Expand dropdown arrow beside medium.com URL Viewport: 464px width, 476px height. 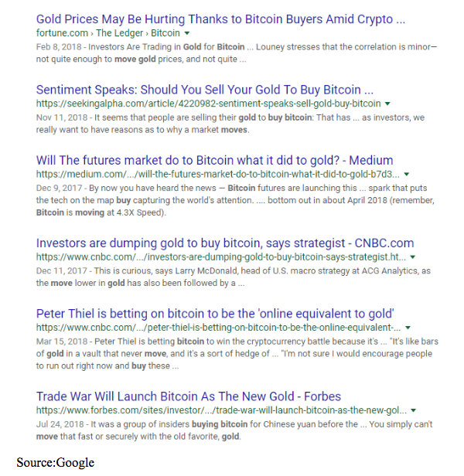[407, 175]
